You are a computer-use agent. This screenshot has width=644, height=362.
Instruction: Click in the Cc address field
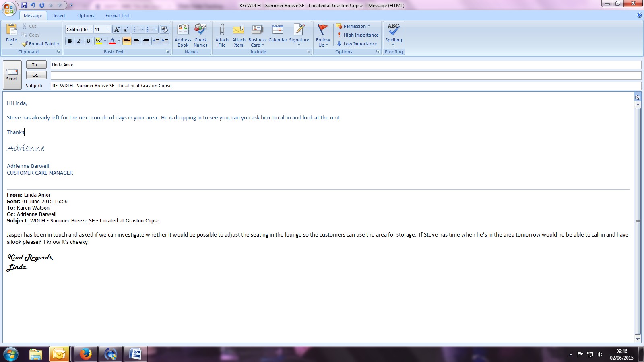(346, 75)
